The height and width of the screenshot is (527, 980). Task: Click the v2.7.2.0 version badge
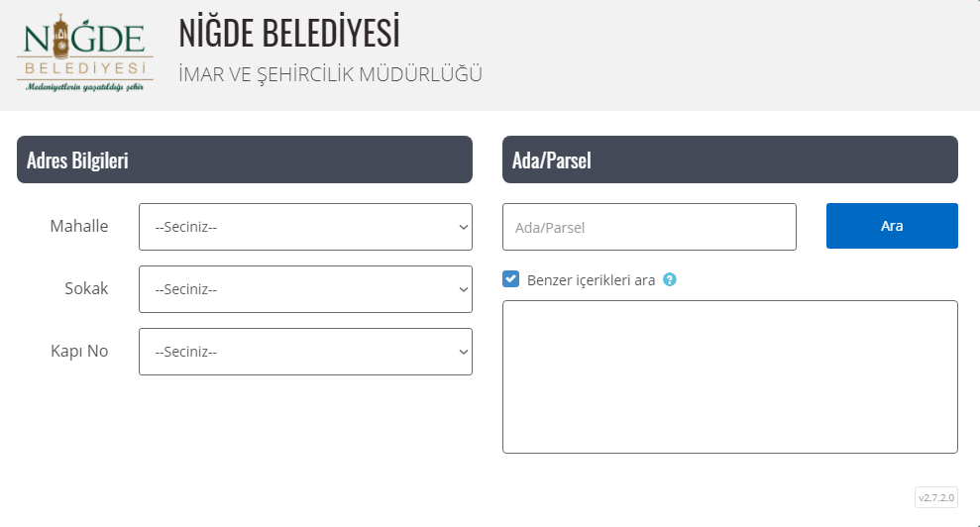936,497
